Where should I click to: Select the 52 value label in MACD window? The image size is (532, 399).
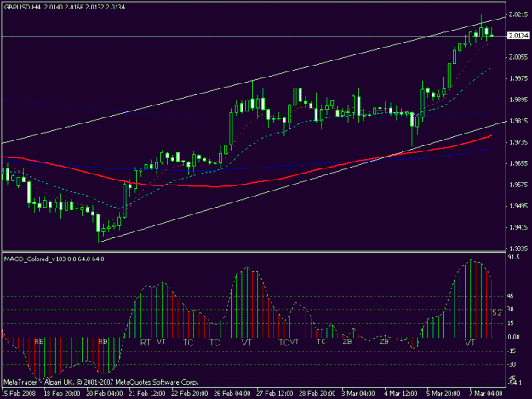tap(497, 313)
